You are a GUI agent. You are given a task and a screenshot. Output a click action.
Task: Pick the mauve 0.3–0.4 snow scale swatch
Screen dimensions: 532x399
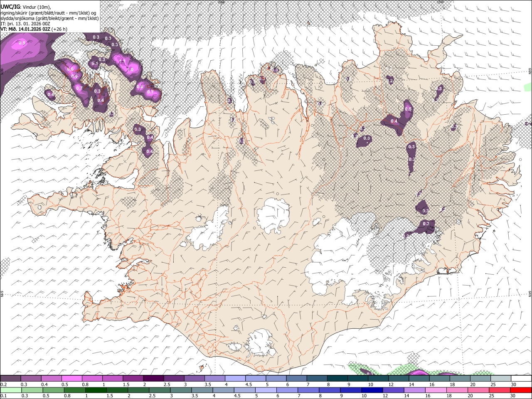coord(31,378)
